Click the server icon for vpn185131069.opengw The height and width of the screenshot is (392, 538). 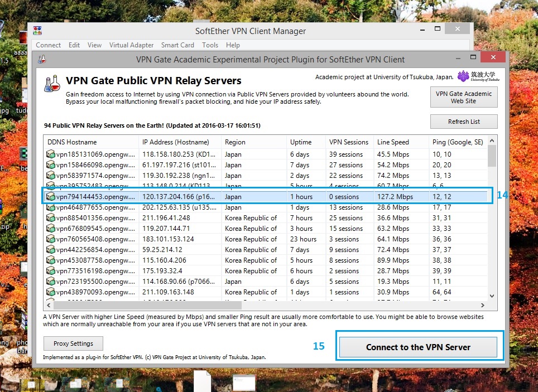[50, 154]
